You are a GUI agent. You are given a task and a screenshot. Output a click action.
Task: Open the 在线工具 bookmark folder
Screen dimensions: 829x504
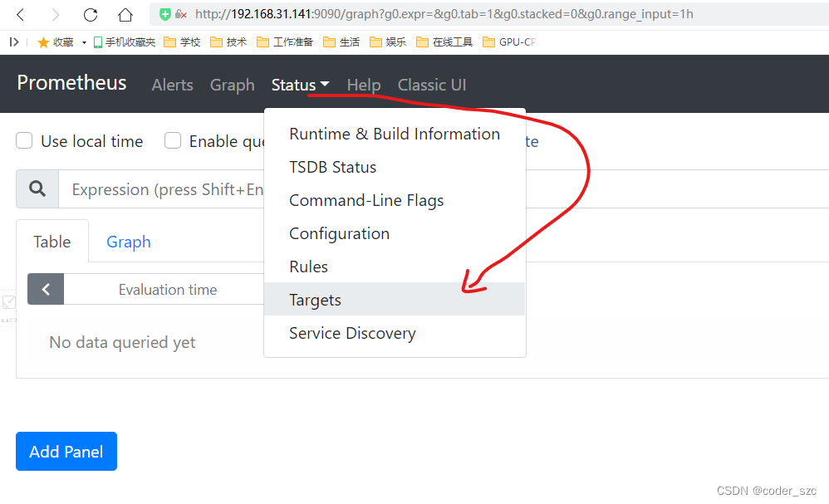444,42
